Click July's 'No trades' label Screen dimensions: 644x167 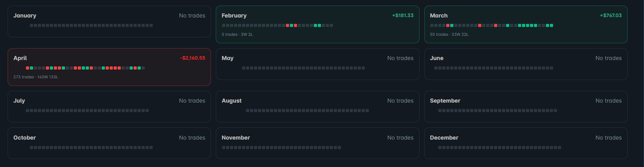(192, 101)
